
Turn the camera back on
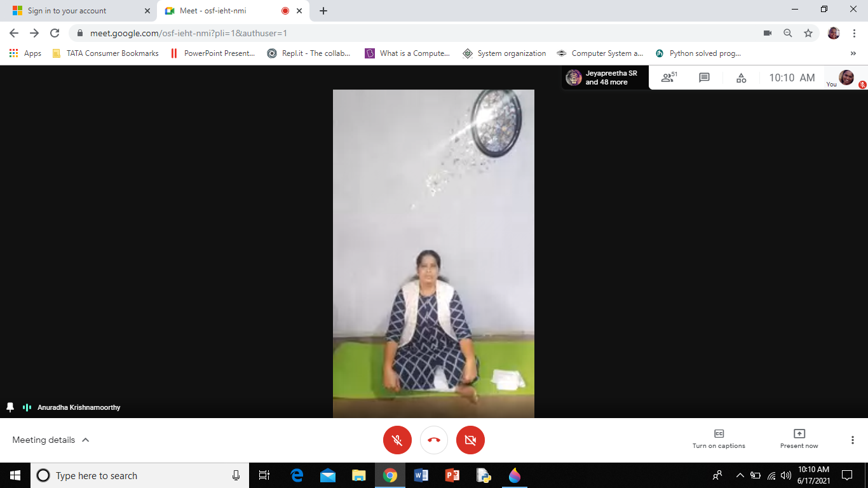coord(470,440)
